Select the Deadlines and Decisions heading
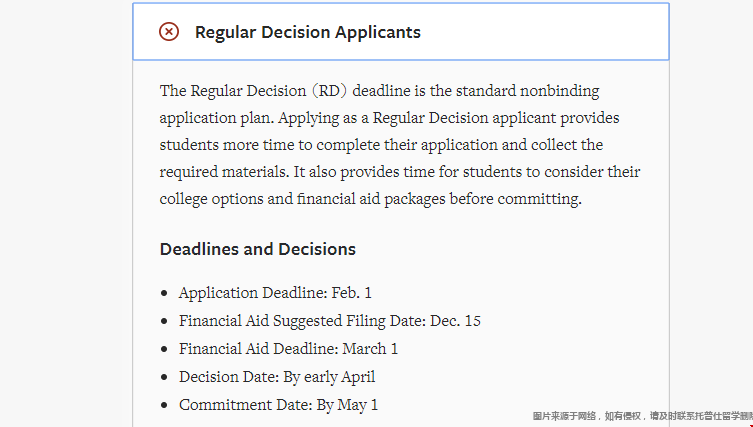 (x=258, y=249)
